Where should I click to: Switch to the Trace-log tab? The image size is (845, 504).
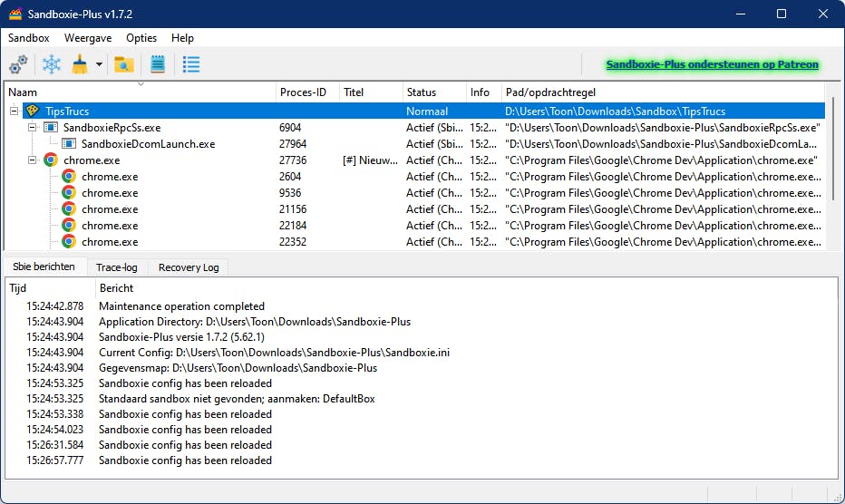117,267
